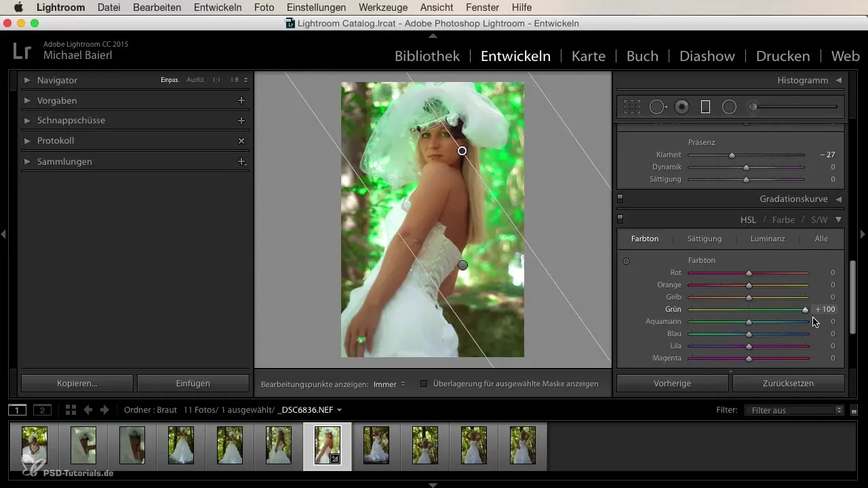The image size is (868, 488).
Task: Expand the Navigator panel
Action: [x=27, y=80]
